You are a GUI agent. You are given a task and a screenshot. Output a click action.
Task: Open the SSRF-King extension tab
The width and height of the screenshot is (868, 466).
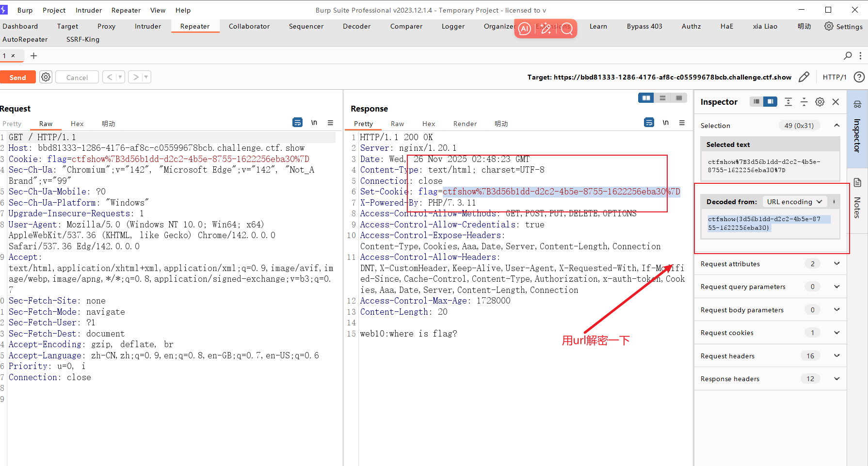pyautogui.click(x=83, y=39)
